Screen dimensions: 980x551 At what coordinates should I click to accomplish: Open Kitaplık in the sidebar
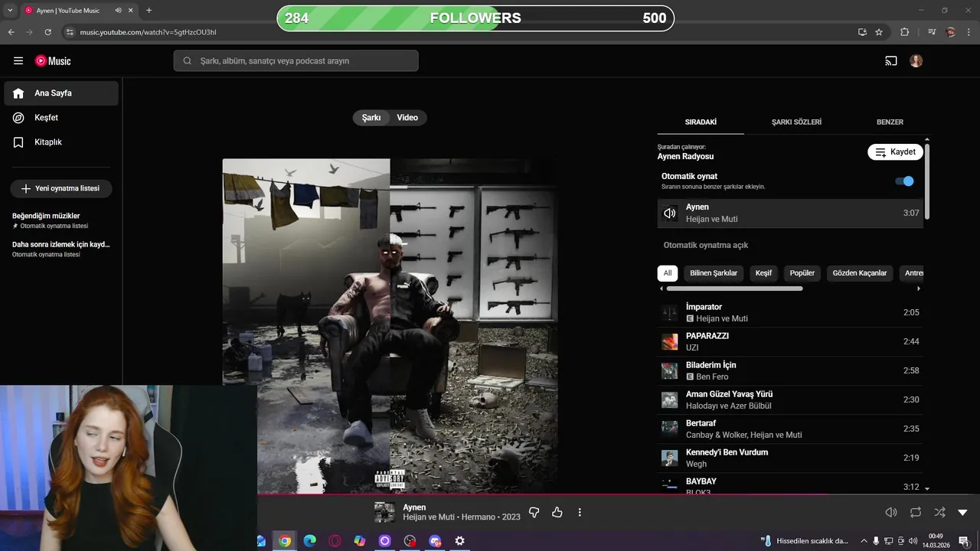click(61, 142)
